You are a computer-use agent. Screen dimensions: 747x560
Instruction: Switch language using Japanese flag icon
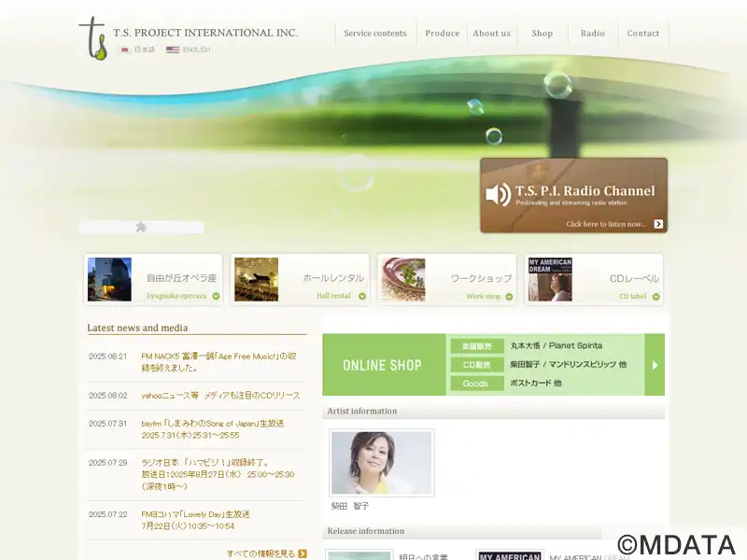tap(125, 49)
